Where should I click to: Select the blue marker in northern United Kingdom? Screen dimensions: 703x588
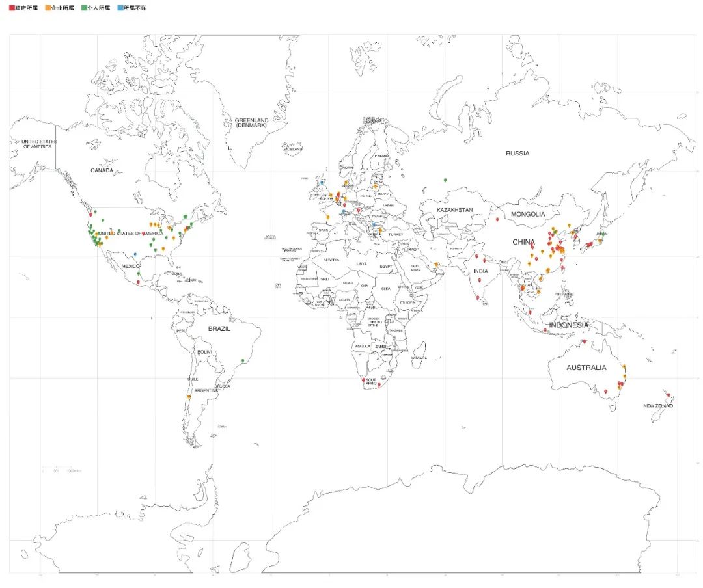[x=322, y=182]
